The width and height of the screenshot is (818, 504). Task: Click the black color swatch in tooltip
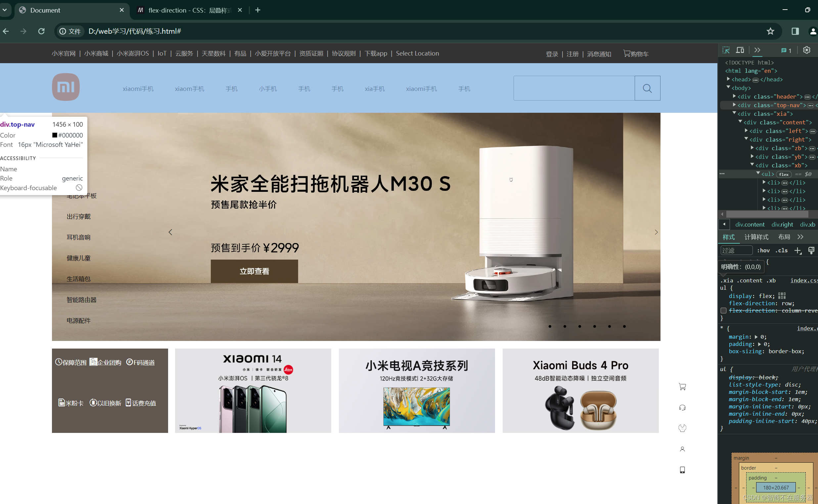[55, 135]
